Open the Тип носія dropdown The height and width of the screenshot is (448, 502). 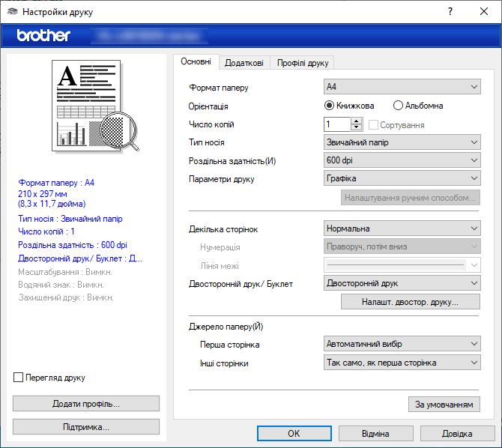(x=402, y=142)
